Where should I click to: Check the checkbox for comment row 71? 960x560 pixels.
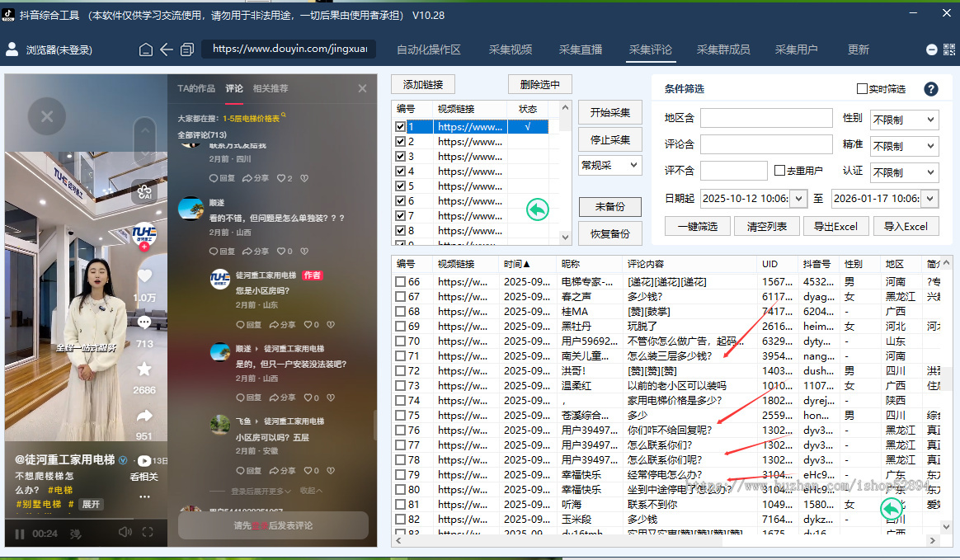click(400, 355)
